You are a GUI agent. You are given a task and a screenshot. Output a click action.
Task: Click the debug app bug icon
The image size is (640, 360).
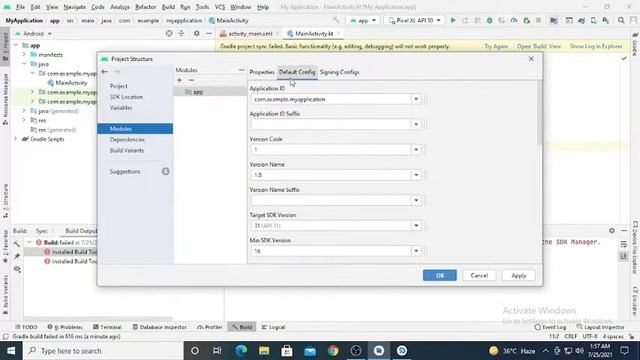pyautogui.click(x=489, y=20)
